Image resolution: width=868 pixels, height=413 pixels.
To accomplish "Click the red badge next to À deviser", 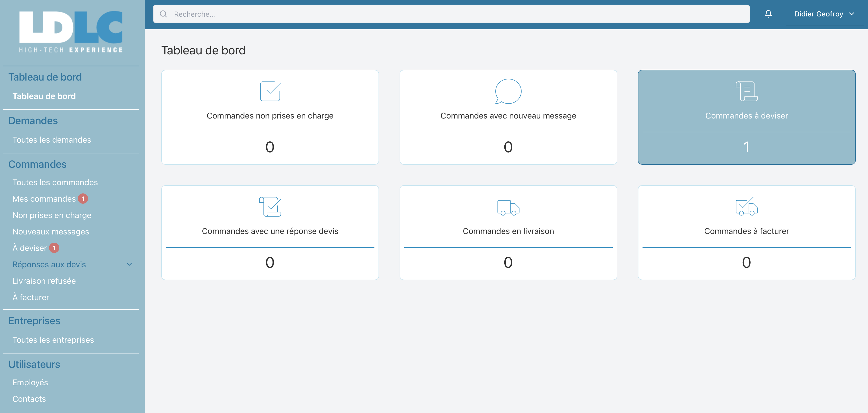I will (x=54, y=248).
